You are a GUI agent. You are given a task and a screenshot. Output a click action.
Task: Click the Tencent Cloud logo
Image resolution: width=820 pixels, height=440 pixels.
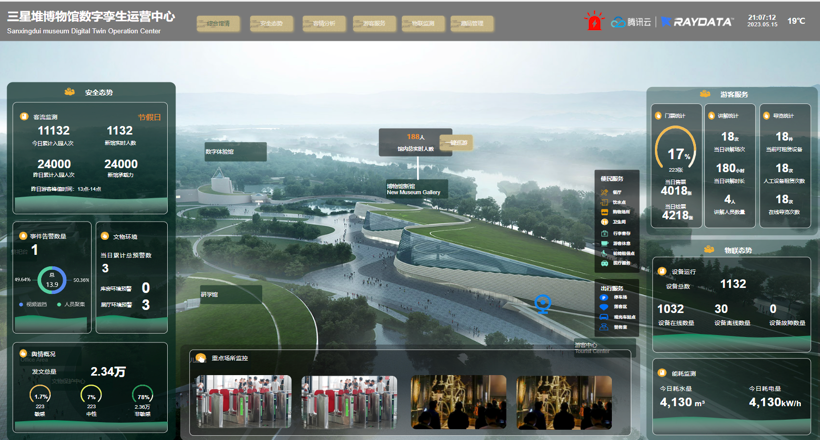pos(631,22)
